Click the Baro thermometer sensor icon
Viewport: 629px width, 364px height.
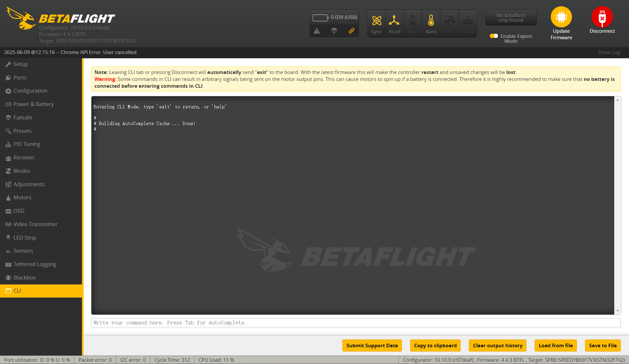point(431,20)
